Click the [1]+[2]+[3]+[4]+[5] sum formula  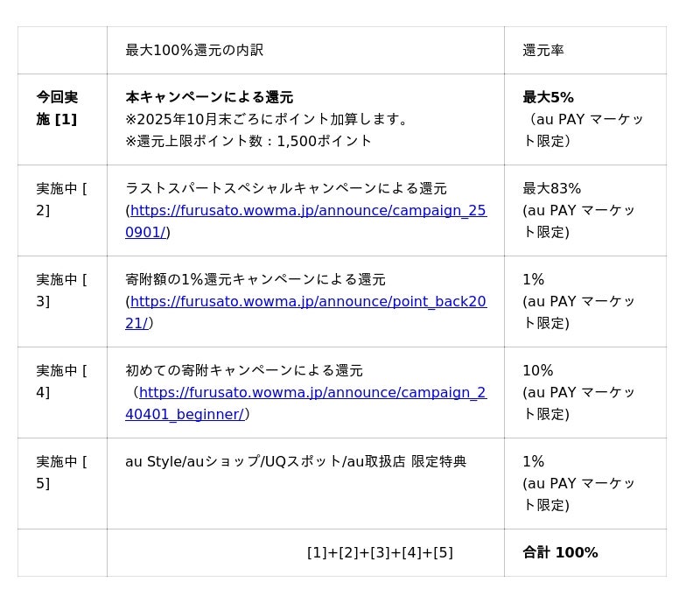tap(380, 553)
